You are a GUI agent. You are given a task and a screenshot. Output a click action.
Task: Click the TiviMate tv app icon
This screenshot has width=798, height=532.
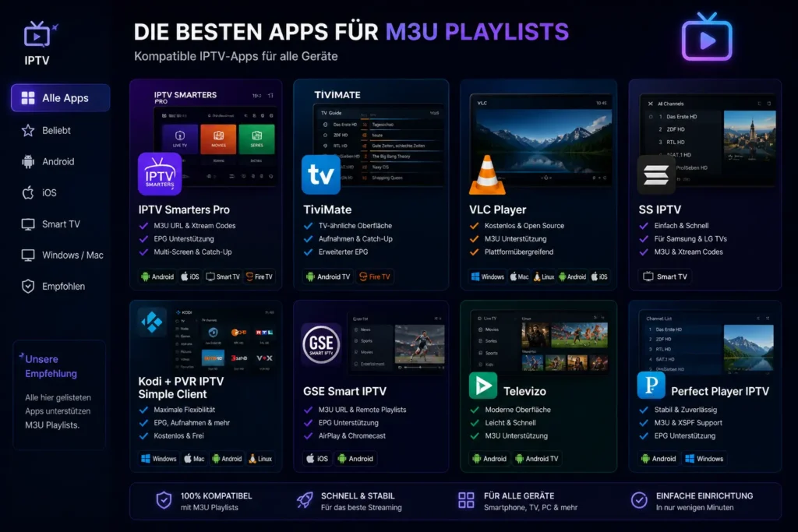[x=320, y=174]
